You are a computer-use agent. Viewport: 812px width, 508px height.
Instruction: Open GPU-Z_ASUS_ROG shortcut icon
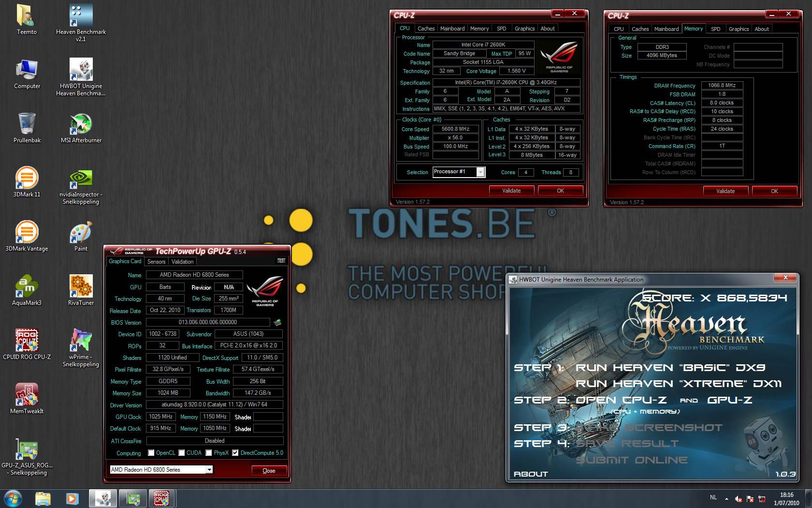[27, 456]
